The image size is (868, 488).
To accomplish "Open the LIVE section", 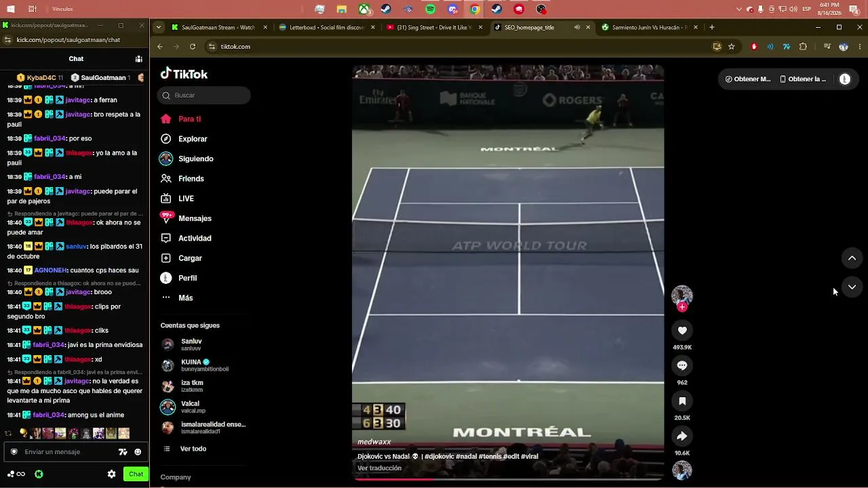I will click(x=177, y=199).
